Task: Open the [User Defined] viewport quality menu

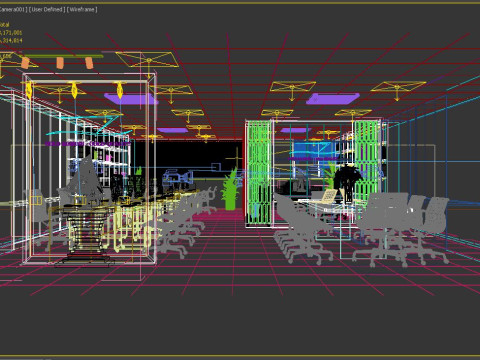Action: 47,10
